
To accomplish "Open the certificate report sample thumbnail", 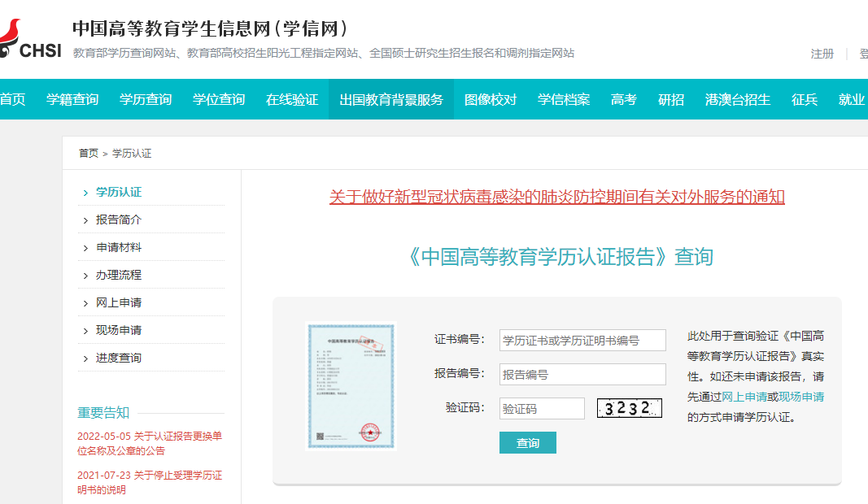I will point(351,386).
